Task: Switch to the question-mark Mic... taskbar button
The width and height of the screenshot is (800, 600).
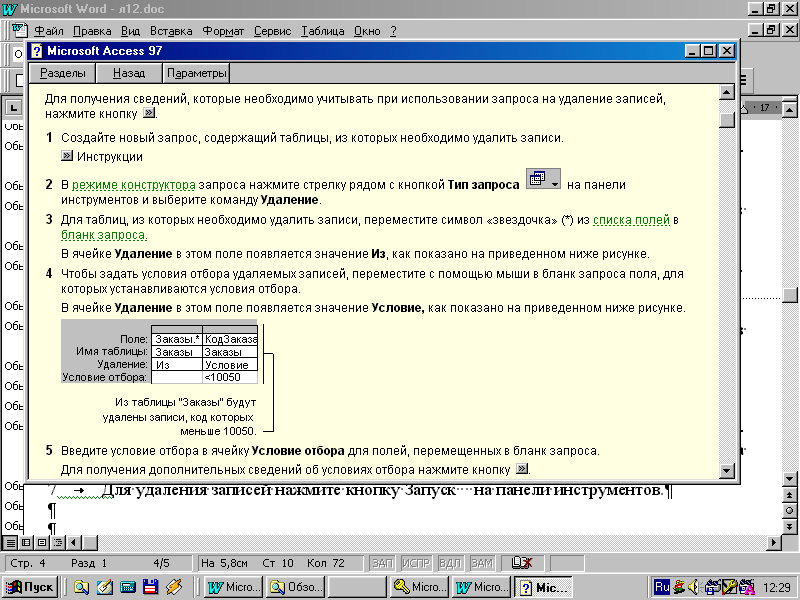Action: click(543, 587)
